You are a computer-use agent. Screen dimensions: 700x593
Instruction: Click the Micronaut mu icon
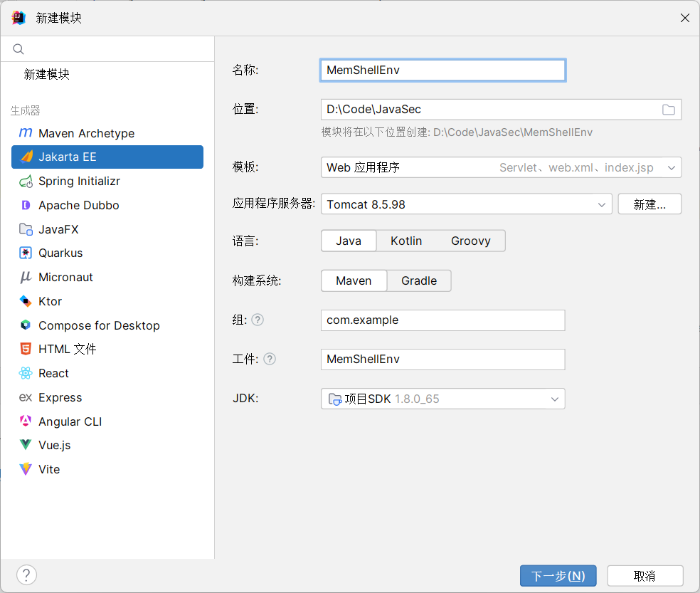coord(26,277)
